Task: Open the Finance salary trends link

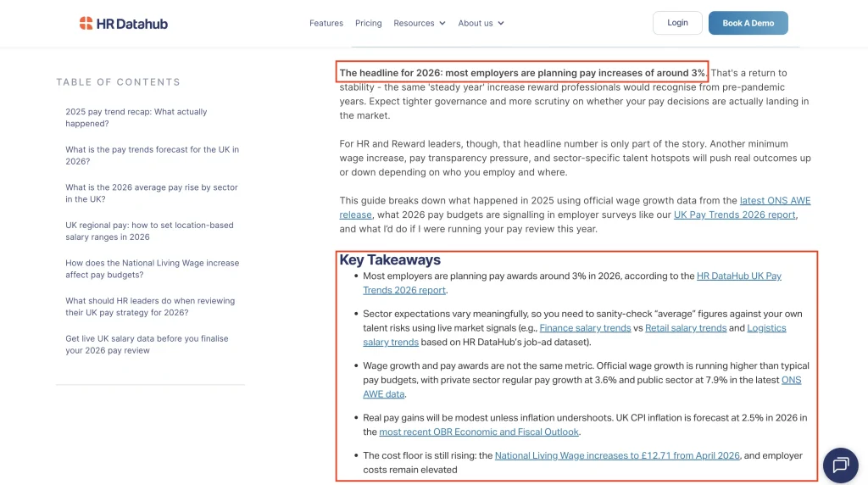Action: 585,328
